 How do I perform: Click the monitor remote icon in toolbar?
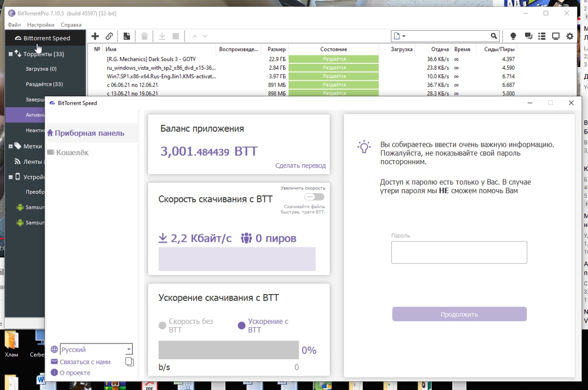pyautogui.click(x=555, y=36)
